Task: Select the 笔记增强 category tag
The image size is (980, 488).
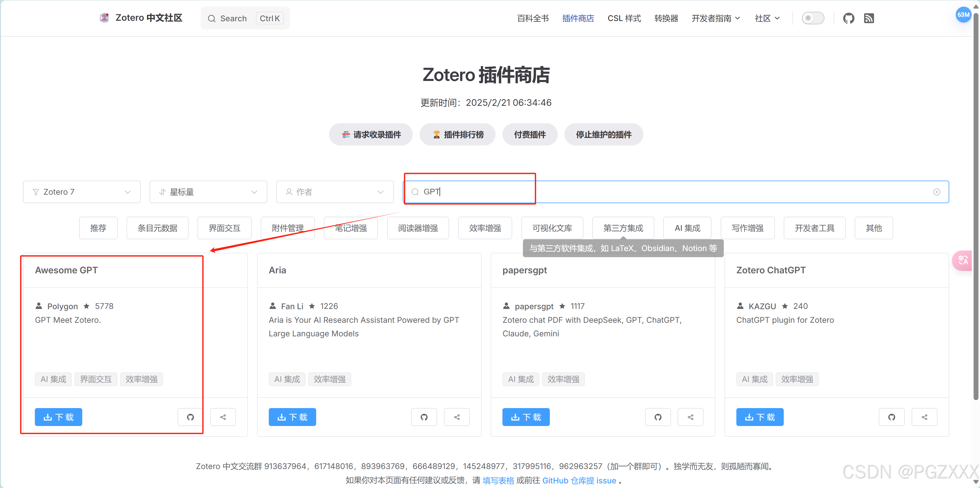Action: [x=351, y=228]
